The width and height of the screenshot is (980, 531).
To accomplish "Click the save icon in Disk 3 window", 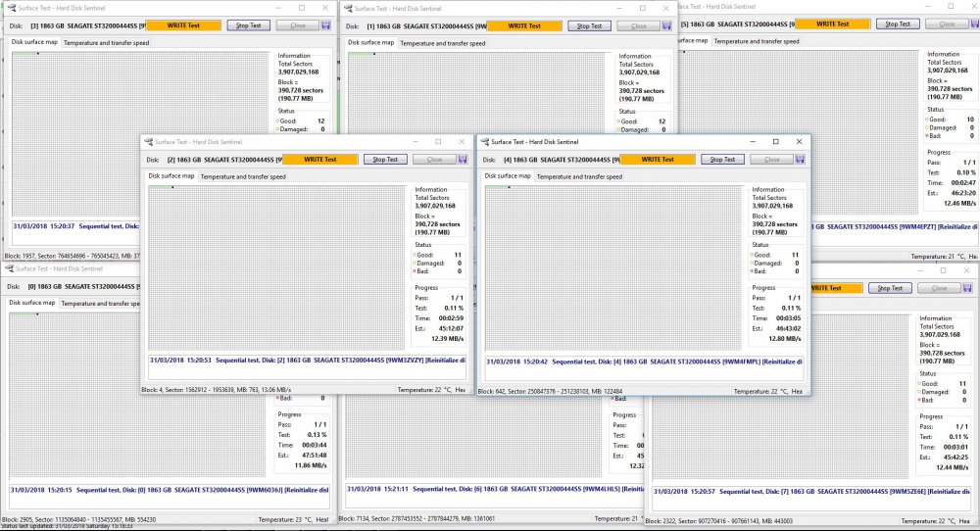I will pos(325,25).
